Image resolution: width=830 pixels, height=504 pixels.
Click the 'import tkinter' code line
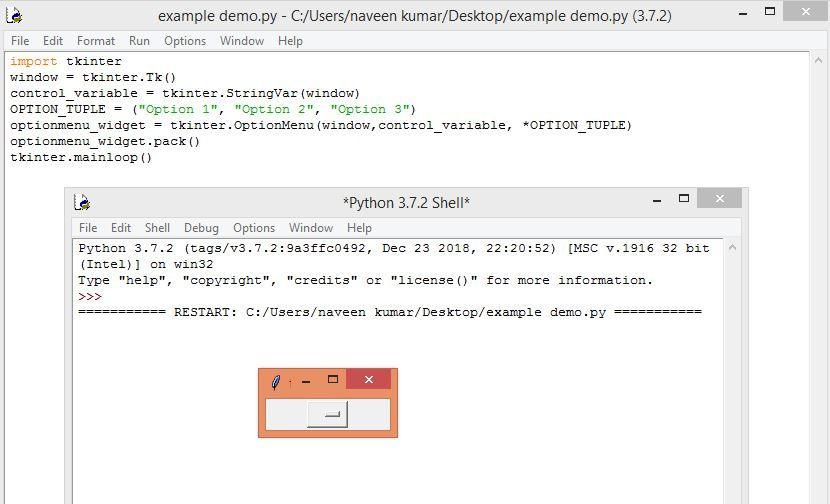66,61
